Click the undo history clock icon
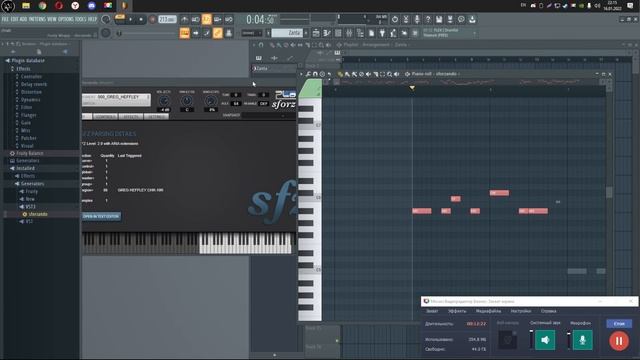 coord(395,19)
